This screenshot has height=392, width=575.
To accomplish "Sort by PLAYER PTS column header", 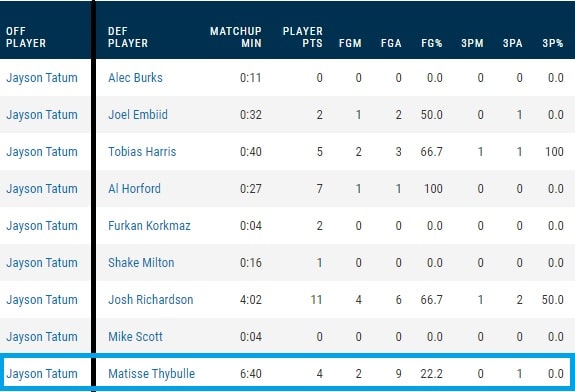I will [x=303, y=37].
